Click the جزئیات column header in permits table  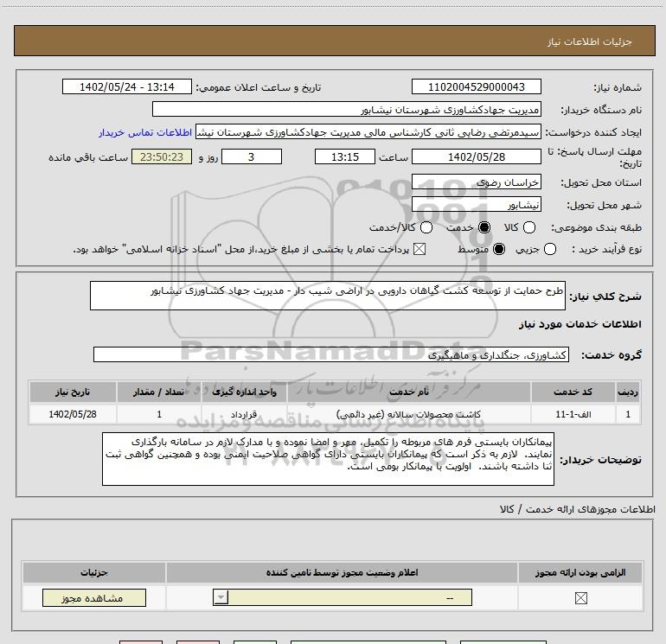tap(94, 572)
